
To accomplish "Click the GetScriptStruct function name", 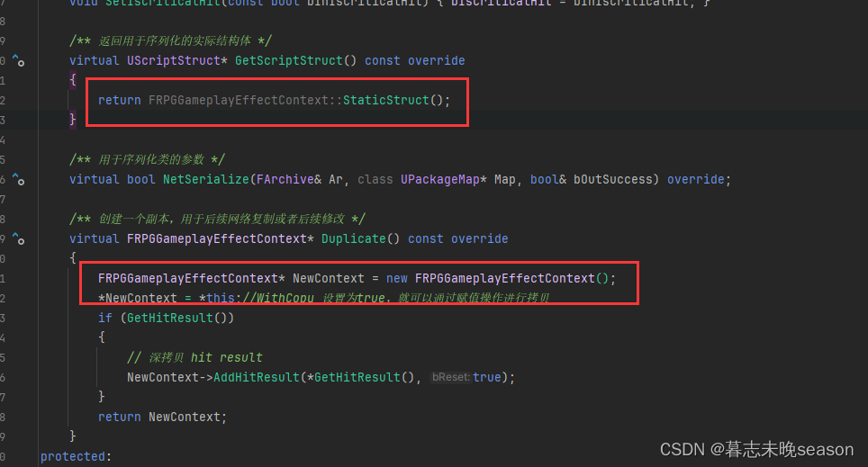I will tap(289, 60).
